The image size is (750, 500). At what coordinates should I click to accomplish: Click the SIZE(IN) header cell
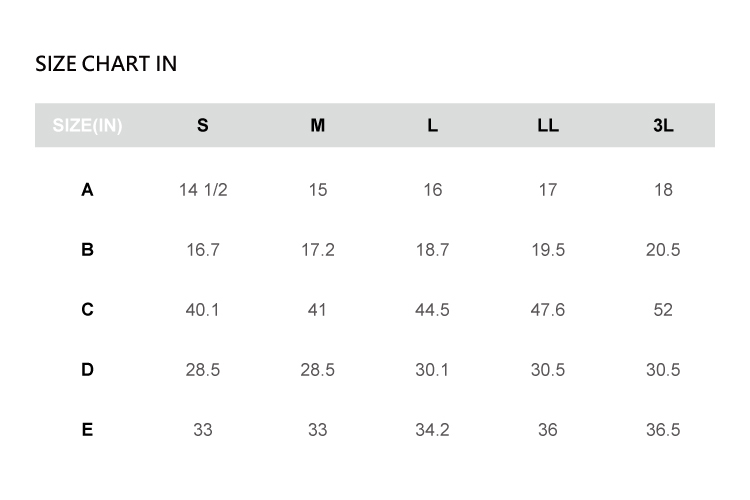[87, 126]
